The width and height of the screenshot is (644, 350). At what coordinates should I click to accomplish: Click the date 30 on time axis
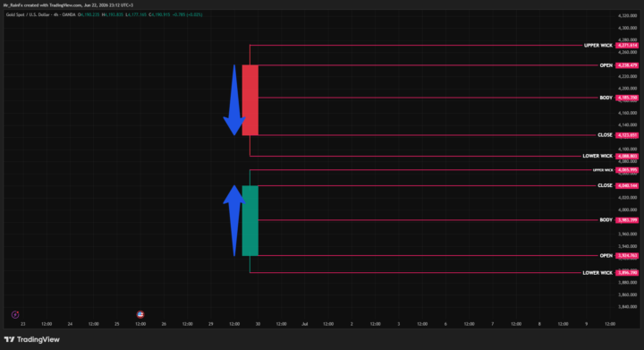[x=258, y=324]
